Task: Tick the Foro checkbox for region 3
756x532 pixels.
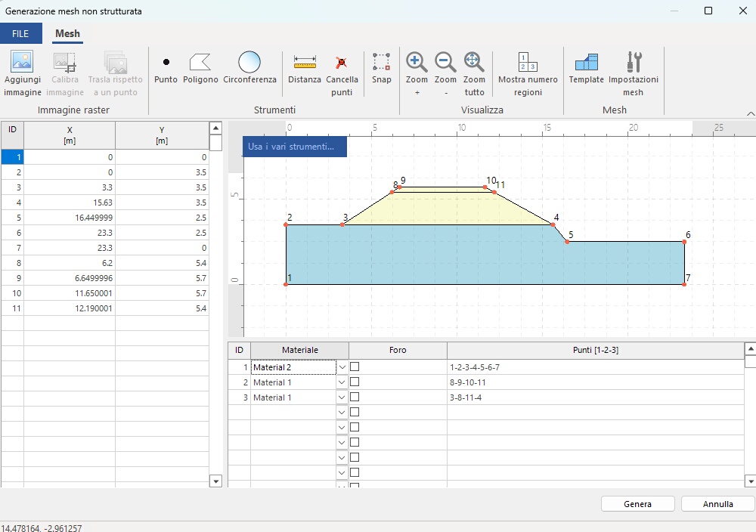Action: point(355,397)
